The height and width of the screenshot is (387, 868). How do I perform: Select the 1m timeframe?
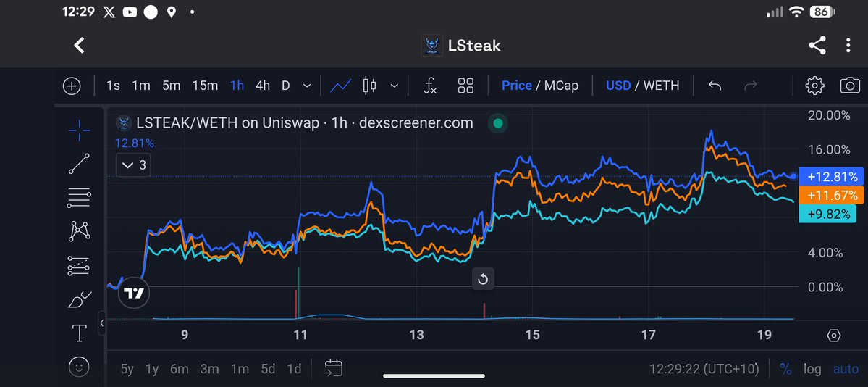point(141,86)
